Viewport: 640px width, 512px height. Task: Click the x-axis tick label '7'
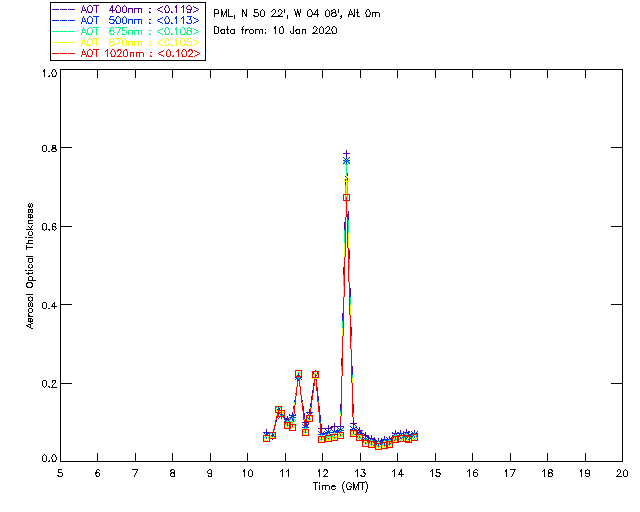point(135,473)
